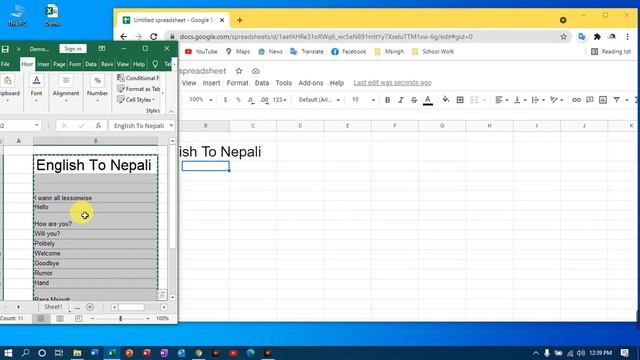Image resolution: width=640 pixels, height=360 pixels.
Task: Open more number formats (123) dropdown
Action: tap(280, 100)
